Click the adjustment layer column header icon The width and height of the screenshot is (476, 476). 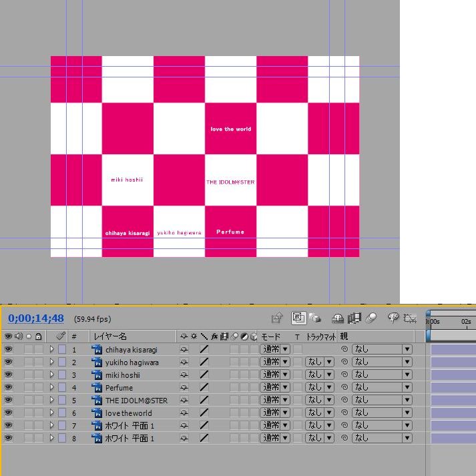coord(244,336)
